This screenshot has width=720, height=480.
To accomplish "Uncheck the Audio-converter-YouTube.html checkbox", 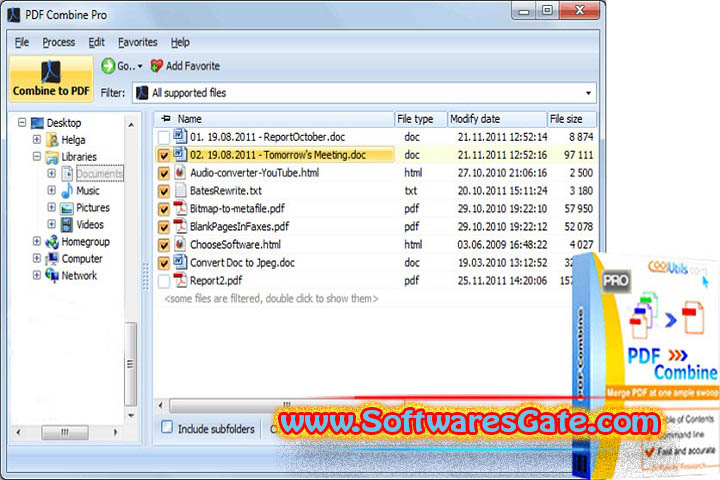I will point(163,173).
